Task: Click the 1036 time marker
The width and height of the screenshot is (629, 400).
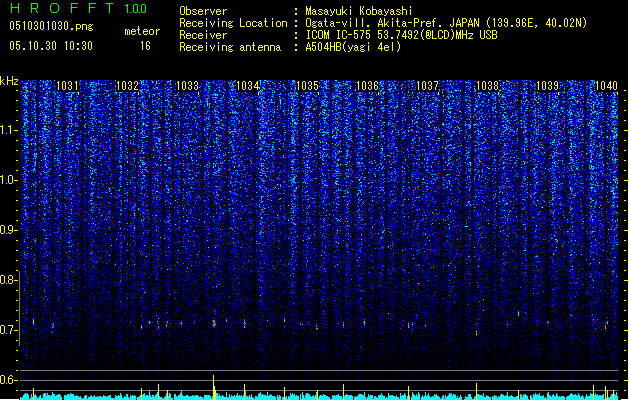Action: click(x=367, y=86)
